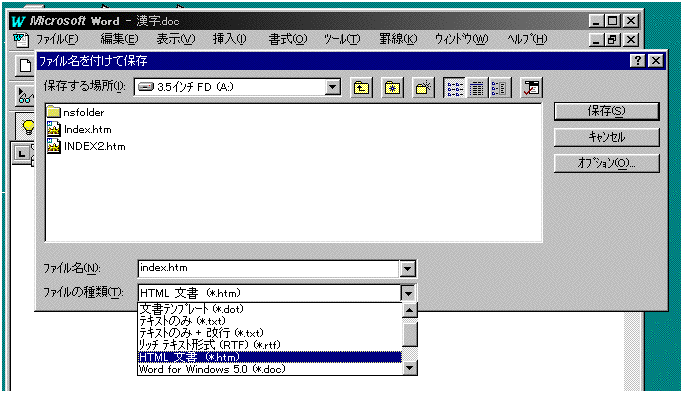Open the ヘルプ(H) menu

527,39
